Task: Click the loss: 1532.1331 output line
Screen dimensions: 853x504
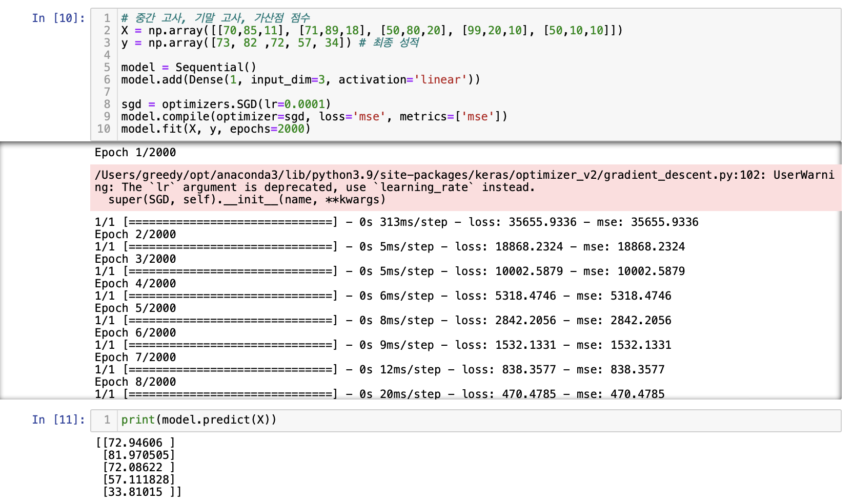Action: 383,345
